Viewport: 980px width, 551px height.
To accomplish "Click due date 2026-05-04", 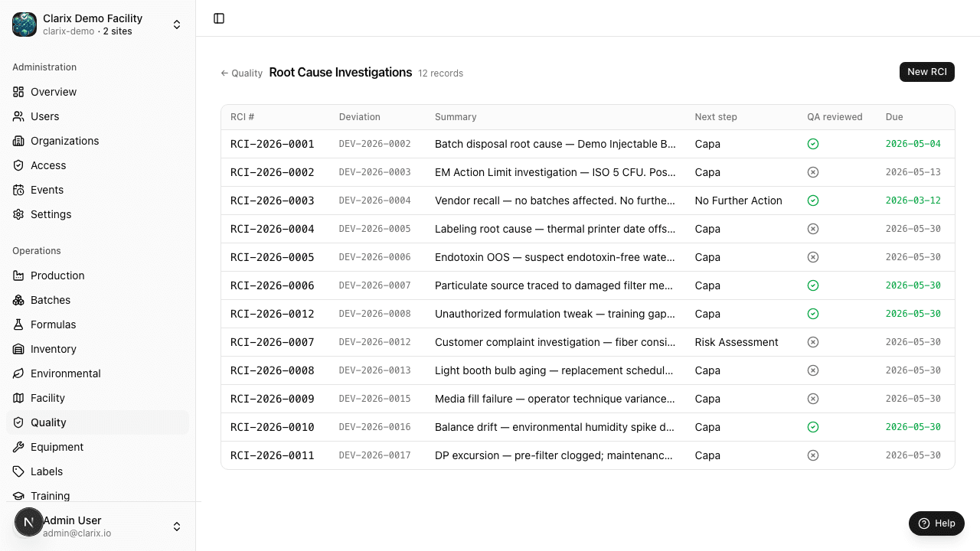I will coord(913,144).
